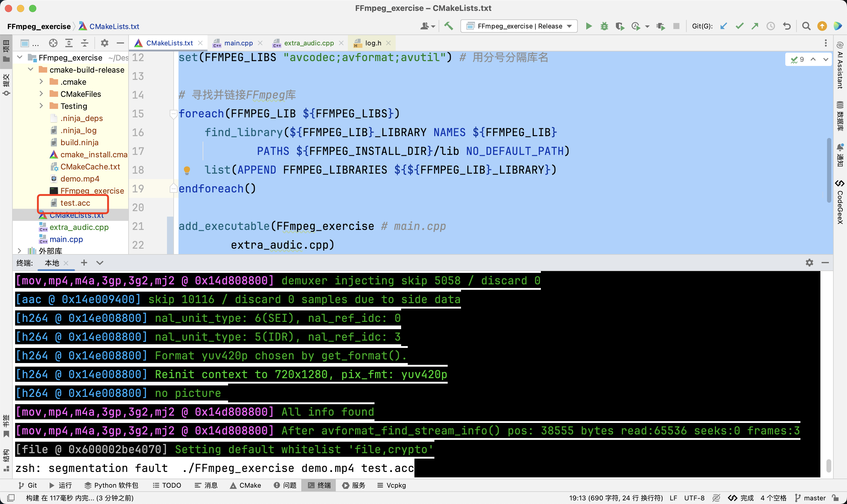Open the 运行 tool window
This screenshot has width=847, height=504.
coord(60,485)
